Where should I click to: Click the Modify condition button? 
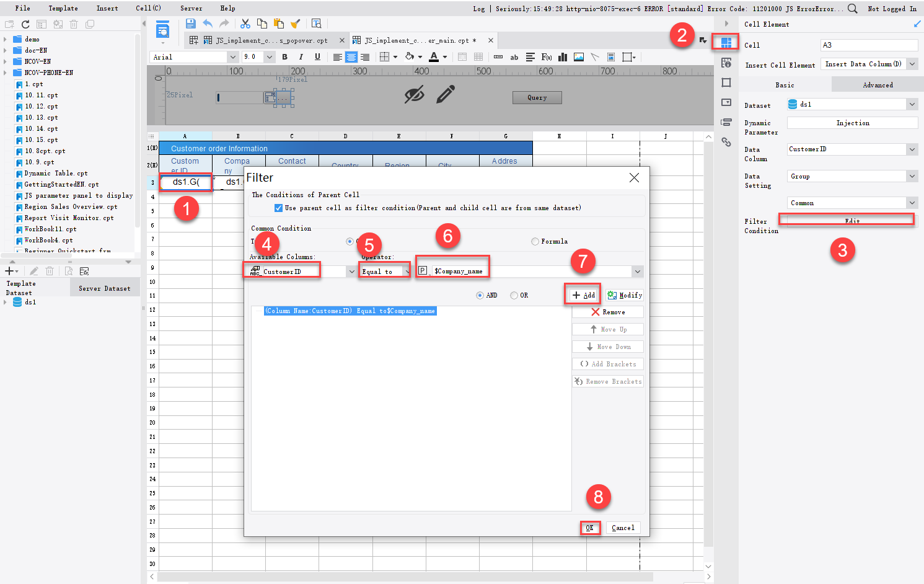pos(624,295)
